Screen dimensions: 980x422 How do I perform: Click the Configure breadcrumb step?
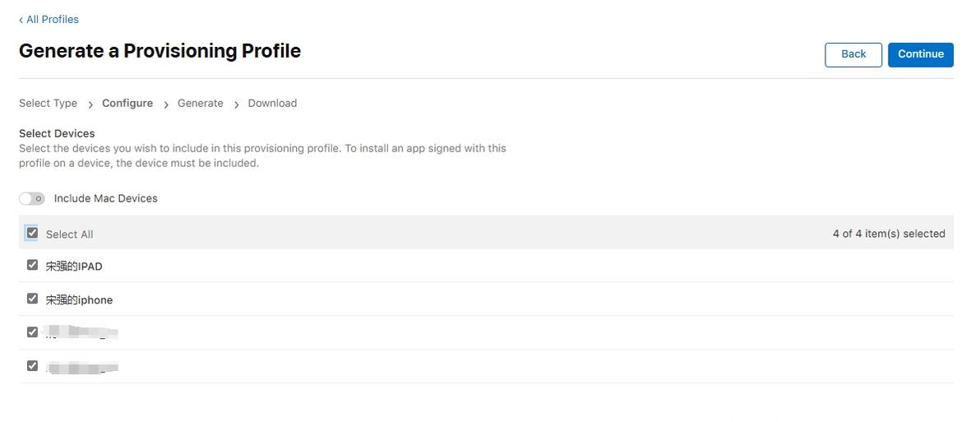[x=127, y=104]
